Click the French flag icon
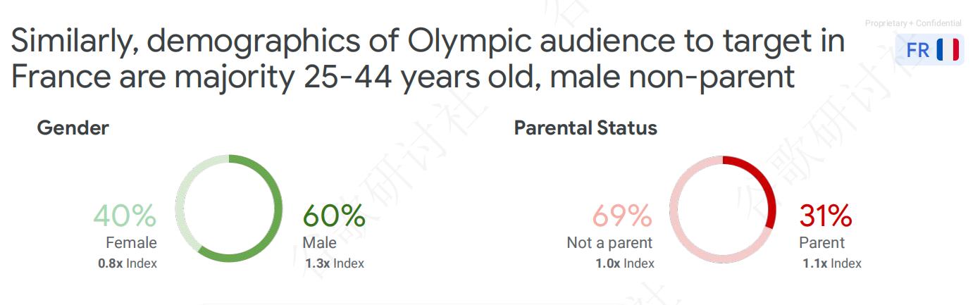This screenshot has width=980, height=305. (948, 51)
